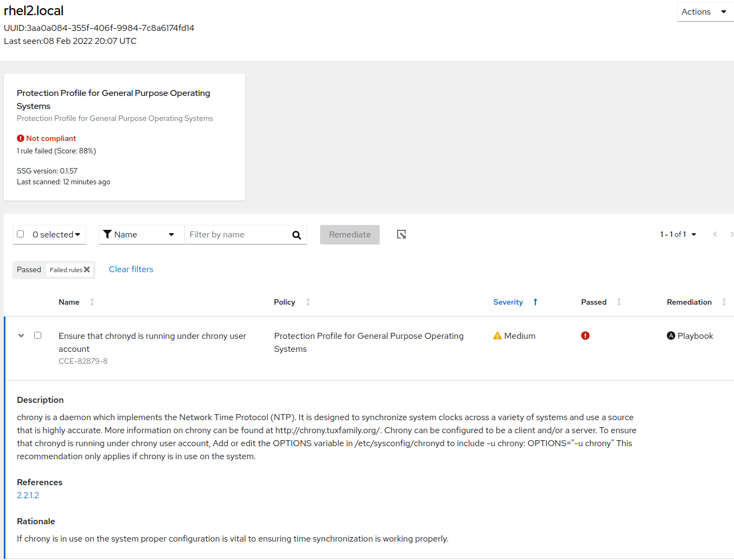Sort by Severity using arrow icon

click(x=535, y=302)
